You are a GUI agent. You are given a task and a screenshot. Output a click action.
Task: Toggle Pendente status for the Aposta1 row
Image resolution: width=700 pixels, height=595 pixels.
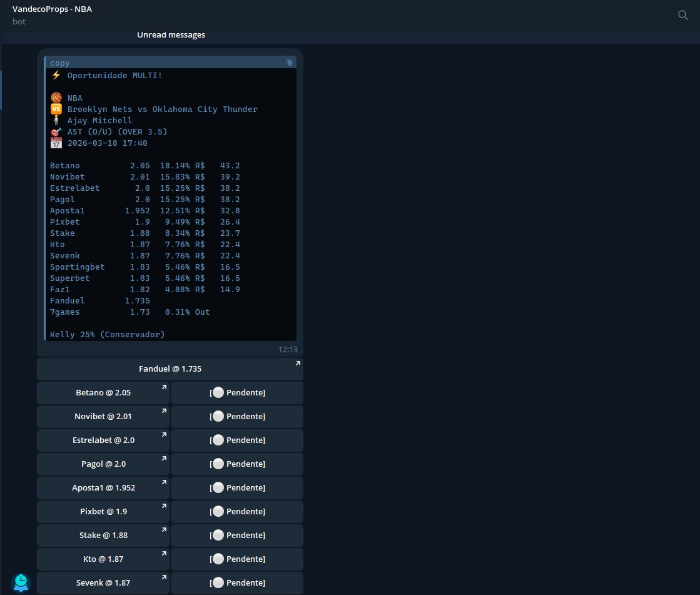pyautogui.click(x=237, y=487)
